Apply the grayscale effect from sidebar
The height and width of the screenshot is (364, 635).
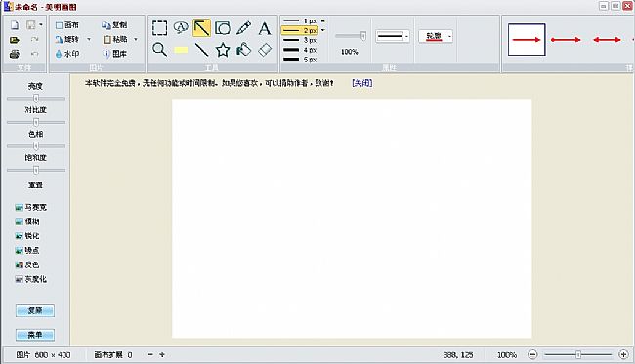tap(31, 279)
